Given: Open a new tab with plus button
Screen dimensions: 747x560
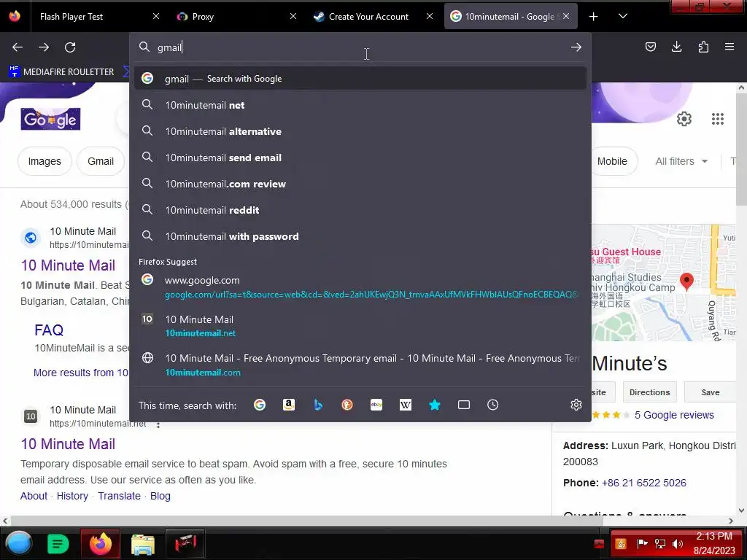Looking at the screenshot, I should [x=594, y=17].
